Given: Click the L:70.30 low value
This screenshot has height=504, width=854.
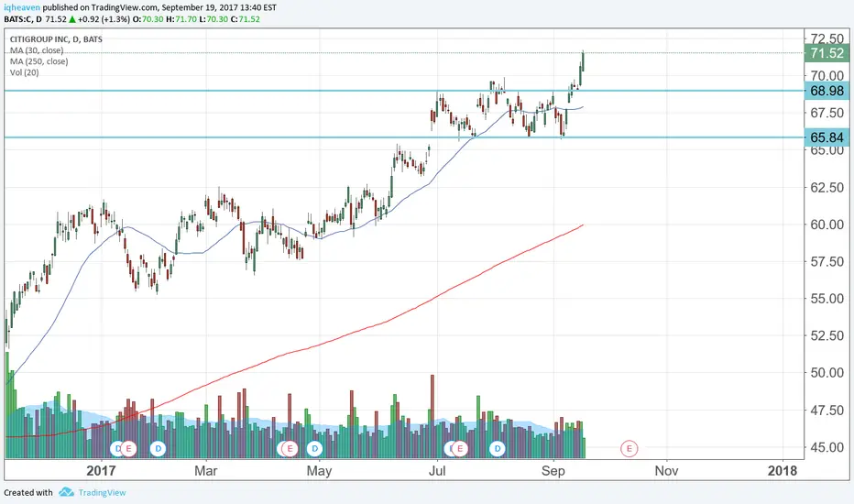Looking at the screenshot, I should (213, 19).
